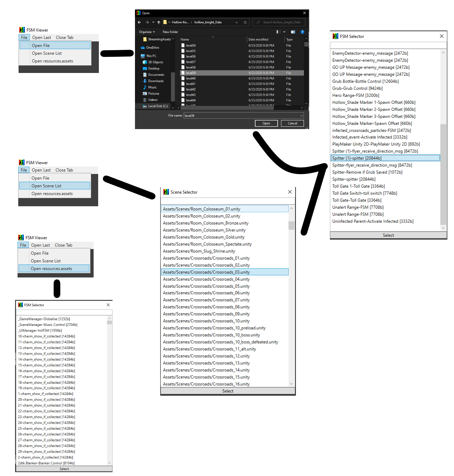Screen dimensions: 454x476
Task: Go up one folder in the Open dialog
Action: pos(158,22)
